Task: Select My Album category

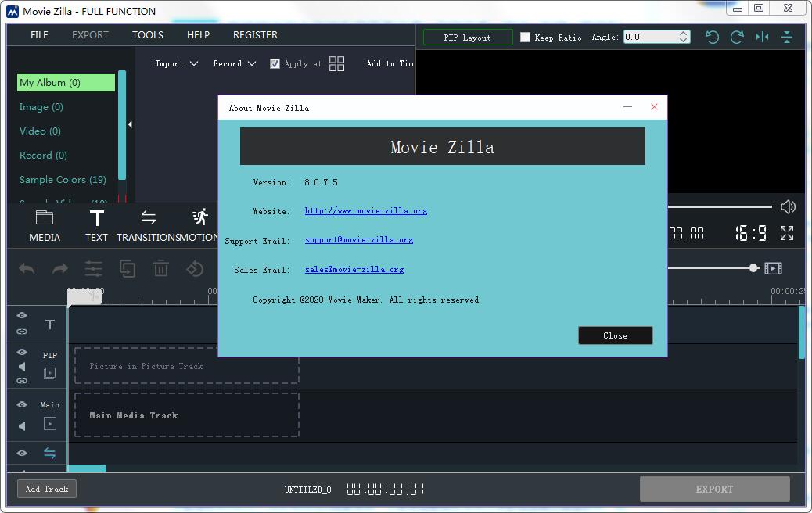Action: click(x=66, y=82)
